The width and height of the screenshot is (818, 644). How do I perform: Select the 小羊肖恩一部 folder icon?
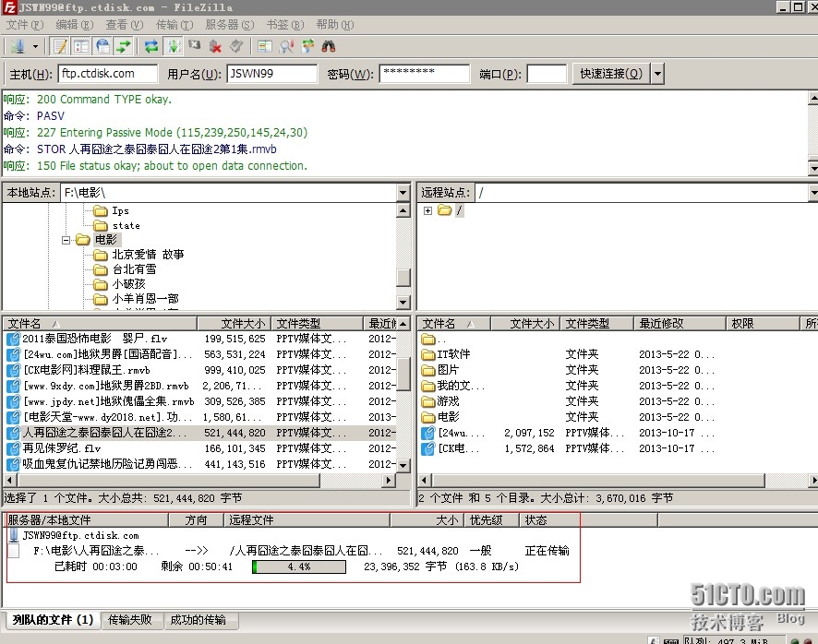coord(100,299)
